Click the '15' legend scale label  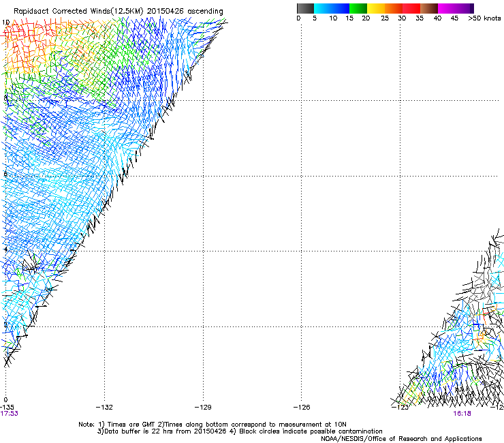[349, 18]
